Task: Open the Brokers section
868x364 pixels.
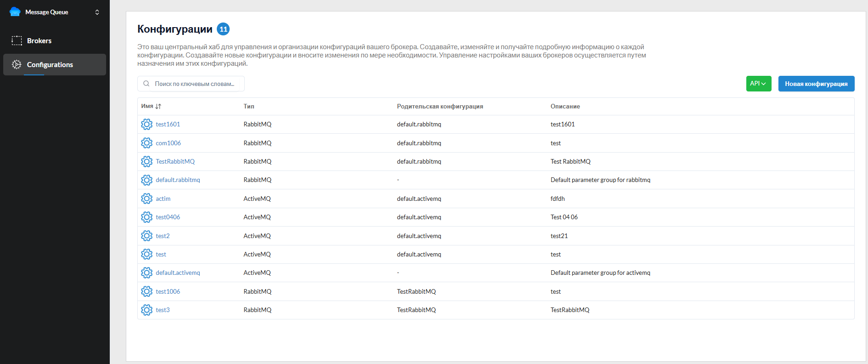Action: (x=55, y=40)
